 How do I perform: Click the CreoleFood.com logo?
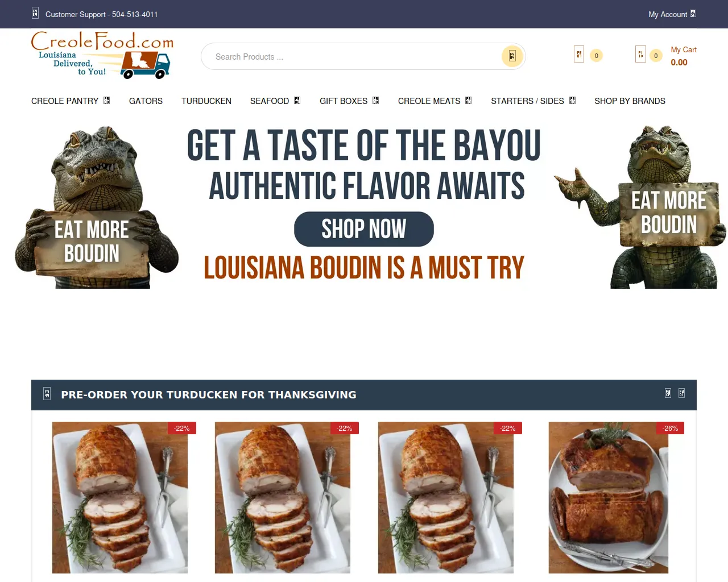102,55
